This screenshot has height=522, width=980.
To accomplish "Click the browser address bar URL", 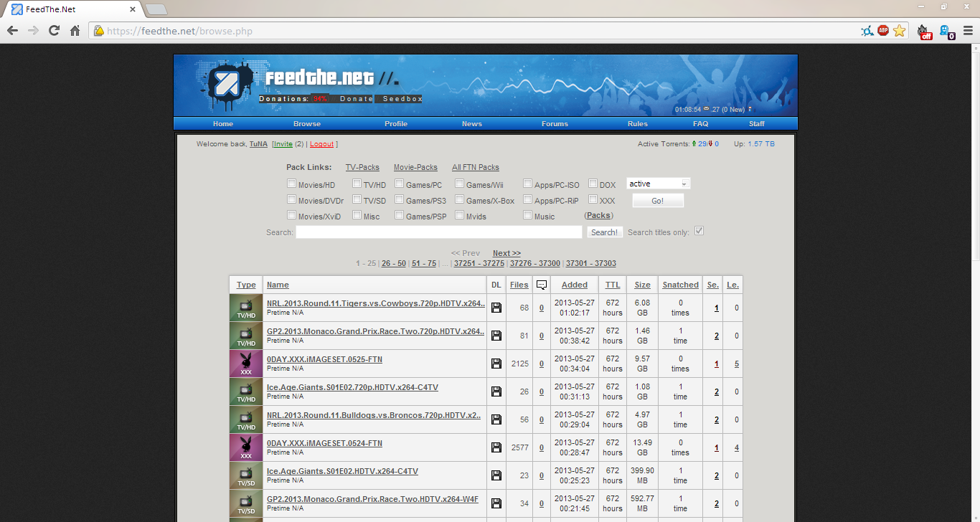I will click(x=179, y=31).
